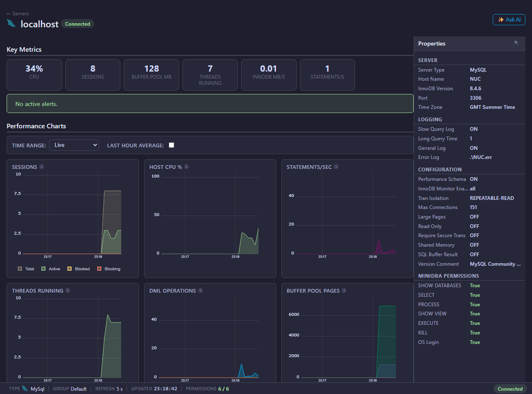Select the Sessions metric card
532x394 pixels.
coord(93,75)
